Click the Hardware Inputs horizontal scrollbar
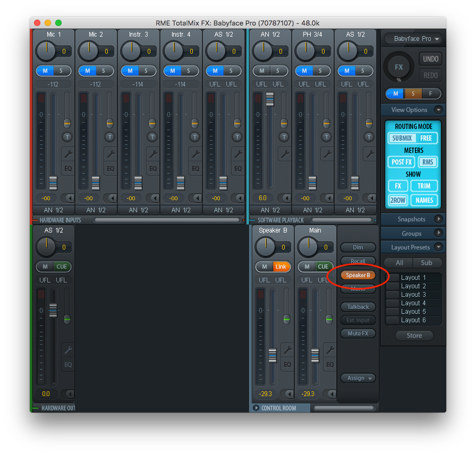 click(167, 220)
